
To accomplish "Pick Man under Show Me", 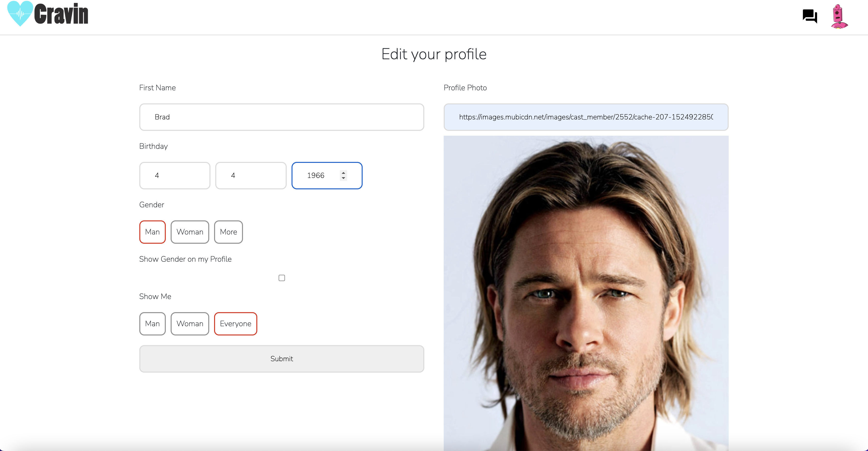I will coord(152,324).
